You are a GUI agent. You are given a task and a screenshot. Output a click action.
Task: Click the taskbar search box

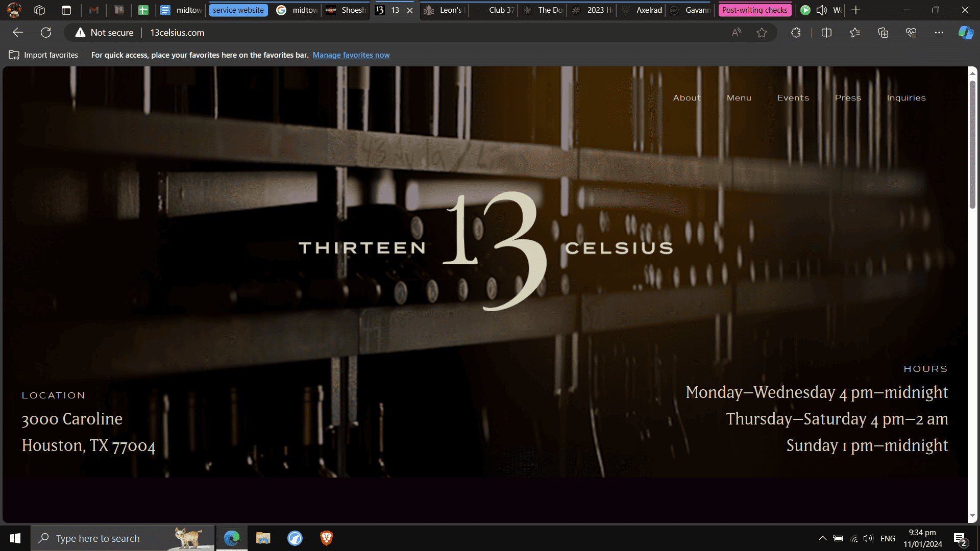point(122,538)
